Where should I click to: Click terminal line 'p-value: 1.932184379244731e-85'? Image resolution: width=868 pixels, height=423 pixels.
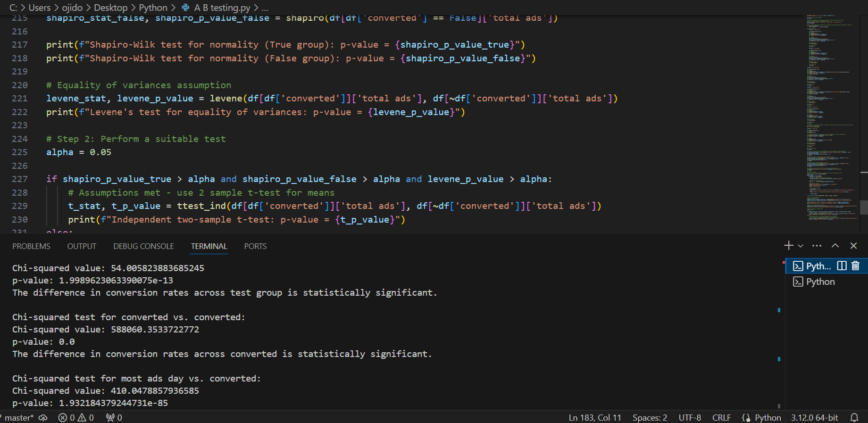click(90, 403)
